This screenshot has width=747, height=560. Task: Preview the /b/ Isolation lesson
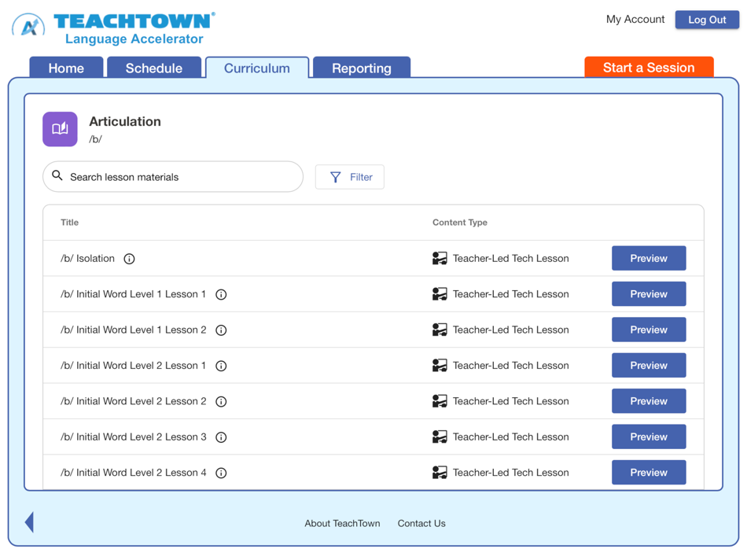coord(649,258)
